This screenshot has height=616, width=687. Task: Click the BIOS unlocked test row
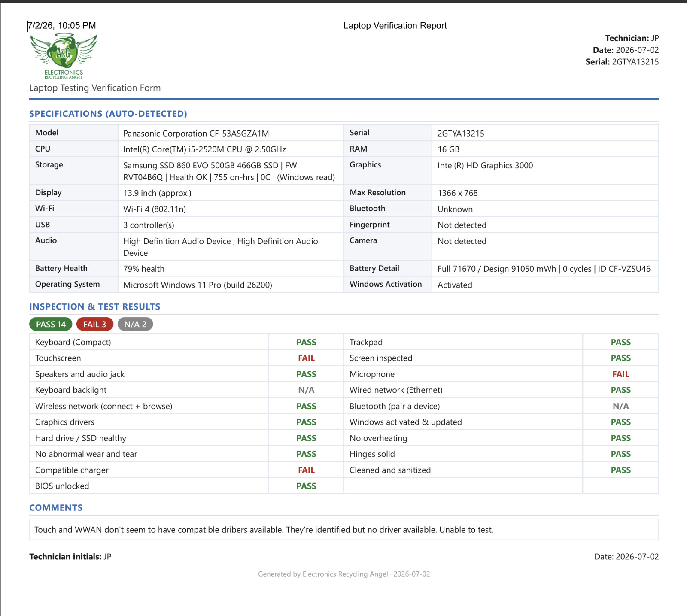[x=186, y=486]
